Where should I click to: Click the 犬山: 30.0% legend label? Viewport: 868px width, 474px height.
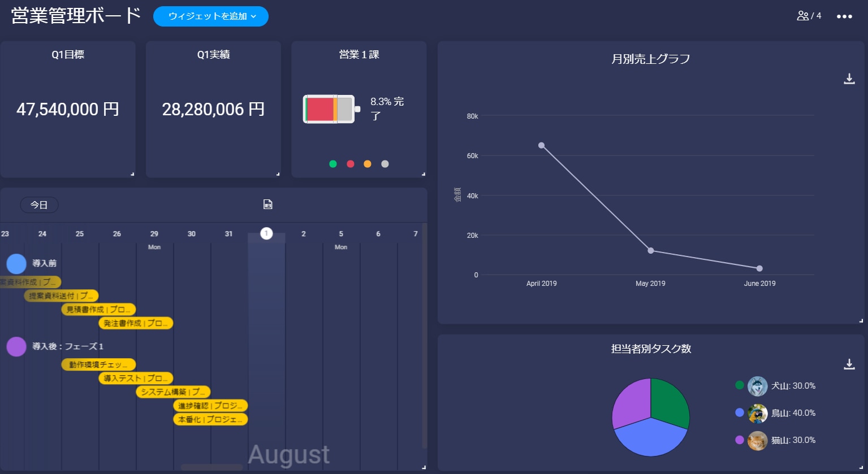pos(793,386)
